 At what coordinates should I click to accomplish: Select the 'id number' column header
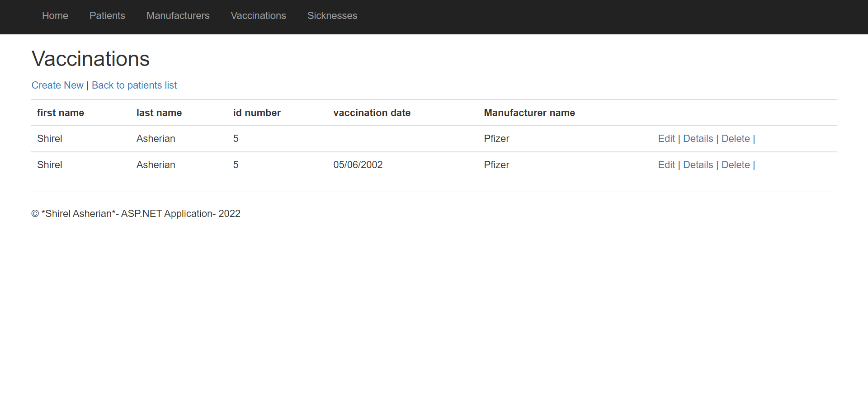tap(257, 113)
